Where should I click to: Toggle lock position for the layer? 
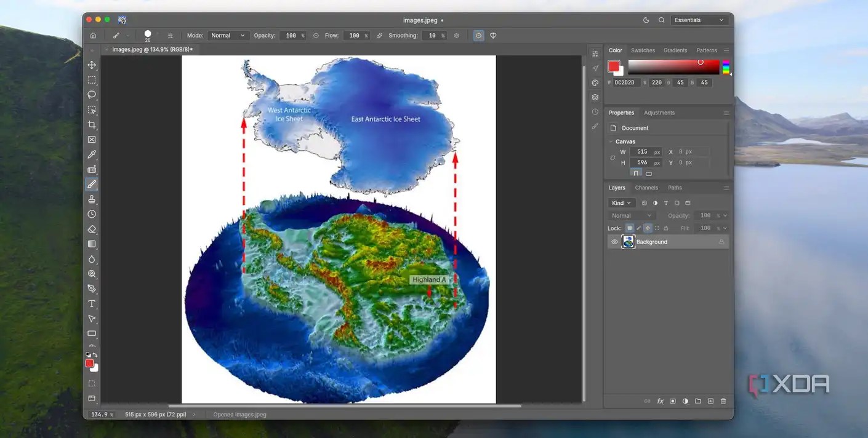coord(648,228)
